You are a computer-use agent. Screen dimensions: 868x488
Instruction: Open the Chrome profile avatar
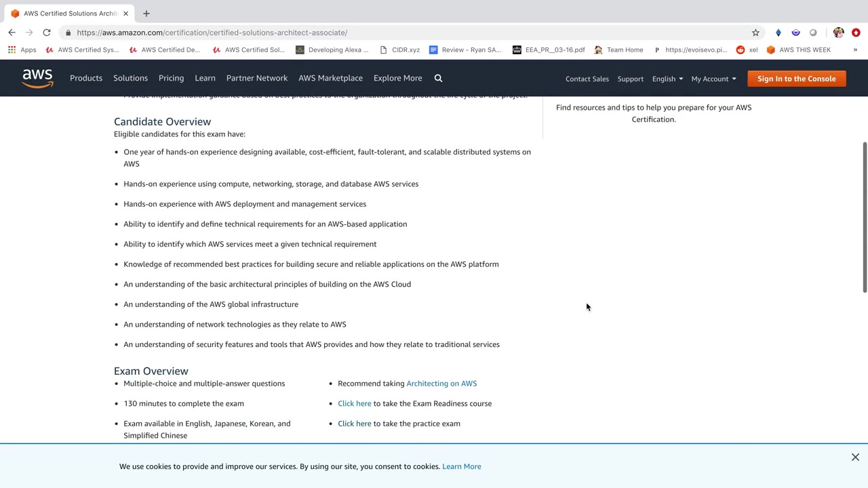tap(839, 33)
